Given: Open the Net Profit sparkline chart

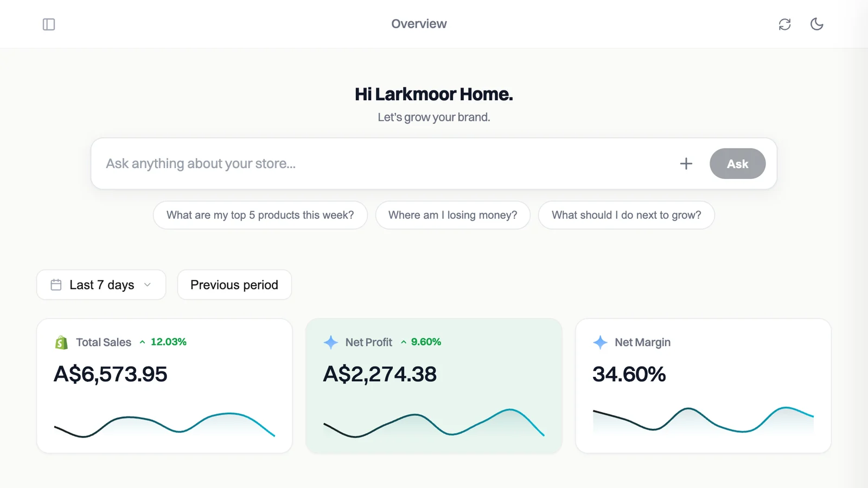Looking at the screenshot, I should 434,423.
